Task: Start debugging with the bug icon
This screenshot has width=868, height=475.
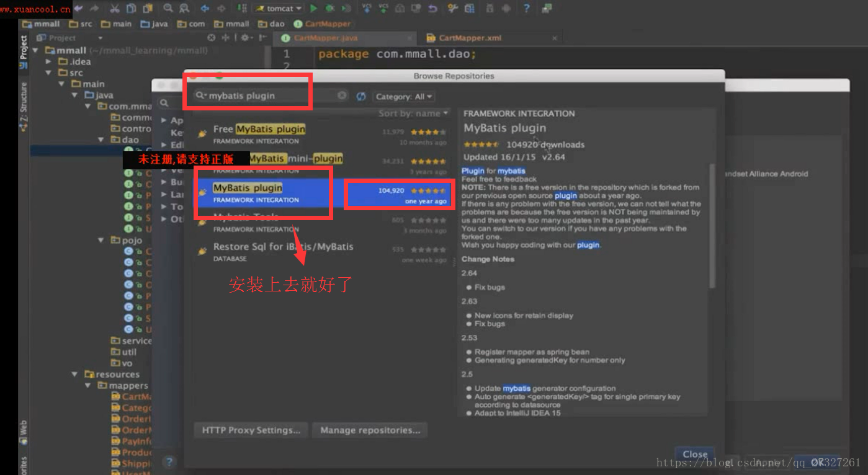Action: click(x=329, y=9)
